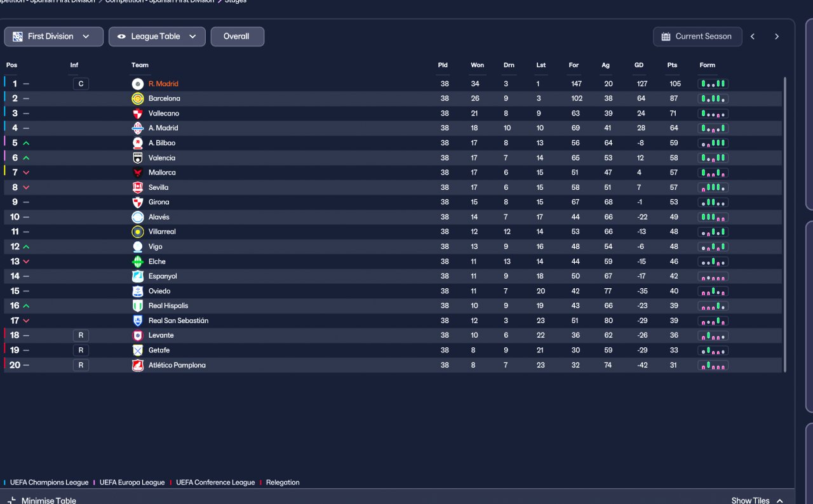
Task: Sort table by Inf column header
Action: [x=74, y=65]
